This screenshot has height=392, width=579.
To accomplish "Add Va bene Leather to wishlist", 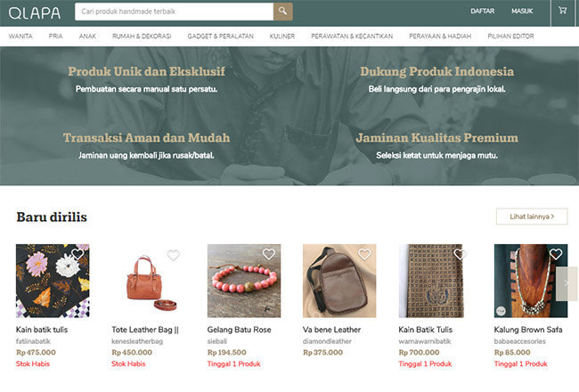I will click(364, 254).
